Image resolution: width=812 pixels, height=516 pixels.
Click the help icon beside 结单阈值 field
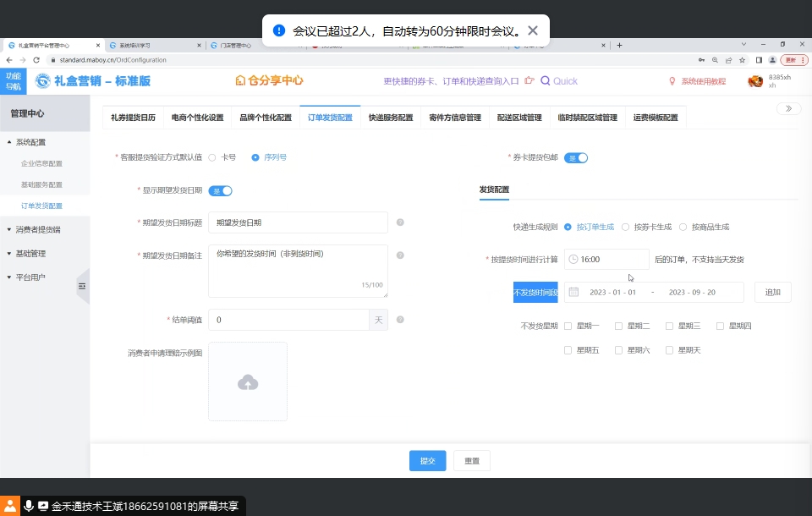(x=400, y=320)
